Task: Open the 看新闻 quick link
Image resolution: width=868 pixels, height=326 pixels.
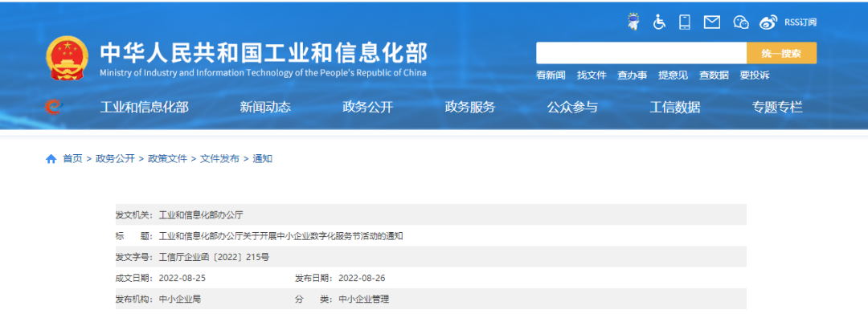Action: tap(551, 75)
